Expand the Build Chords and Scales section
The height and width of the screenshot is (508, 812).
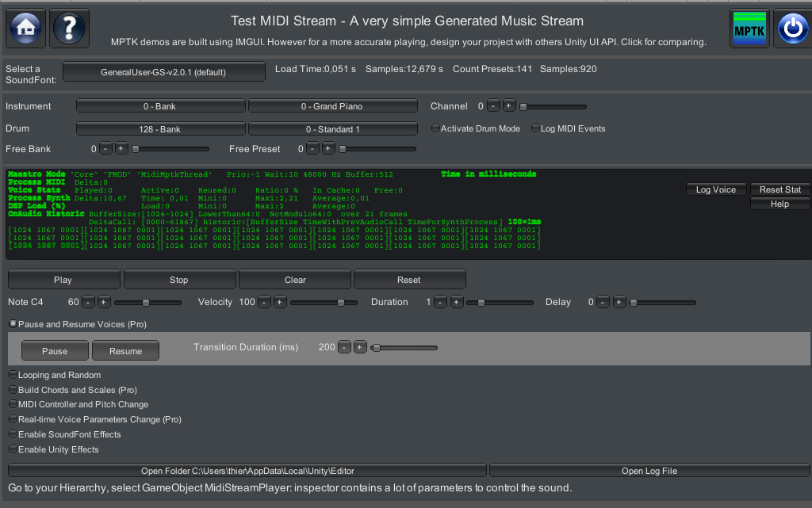tap(13, 390)
